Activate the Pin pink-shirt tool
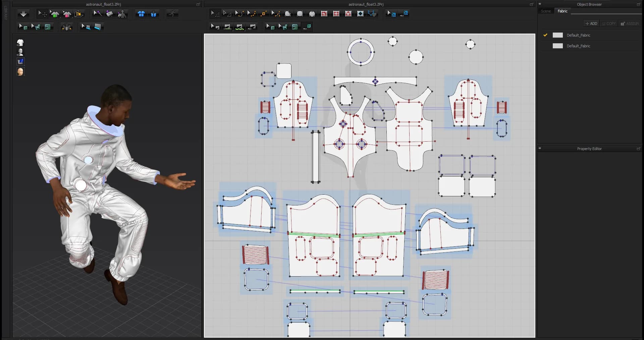The height and width of the screenshot is (340, 644). 67,14
